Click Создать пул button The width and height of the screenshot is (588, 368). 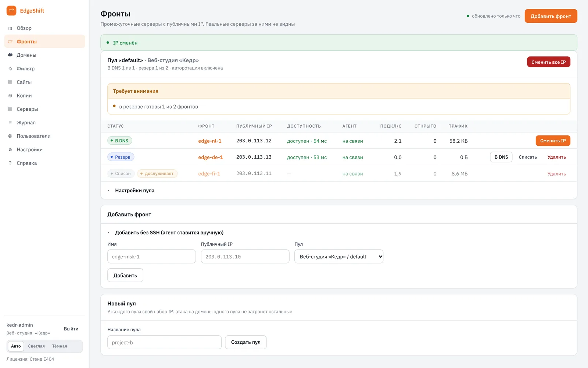(246, 342)
